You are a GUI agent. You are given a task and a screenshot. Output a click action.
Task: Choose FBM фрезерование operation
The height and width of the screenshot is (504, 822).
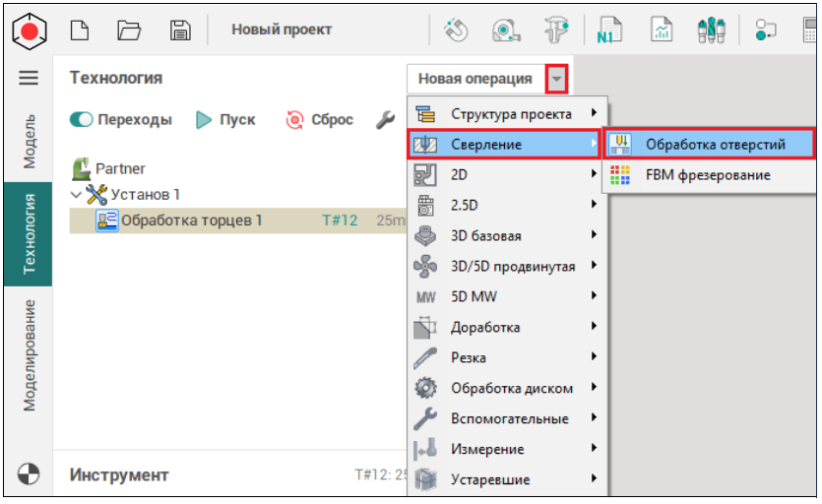tap(707, 175)
